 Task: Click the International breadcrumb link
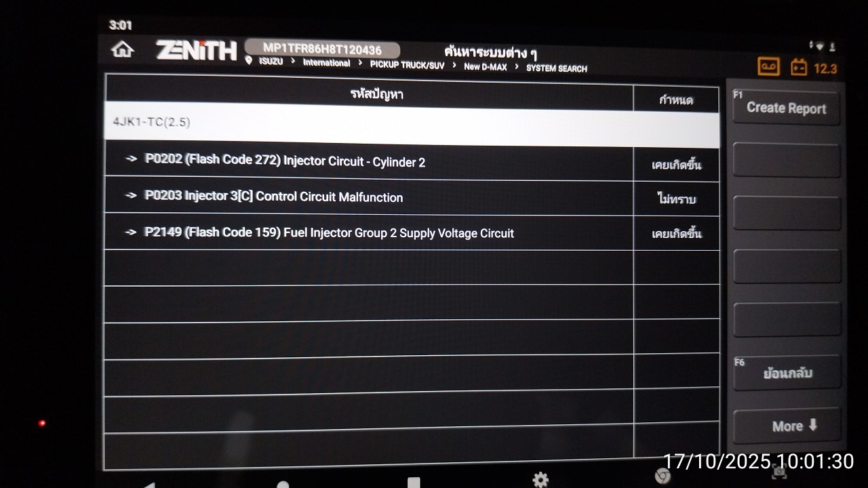click(326, 63)
